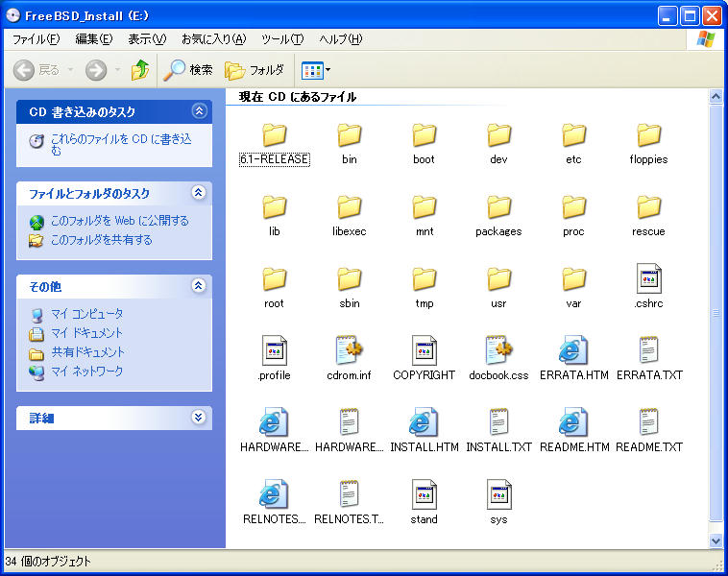Viewport: 728px width, 576px height.
Task: Collapse the ファイルとフォルダのタスク panel
Action: [x=199, y=192]
